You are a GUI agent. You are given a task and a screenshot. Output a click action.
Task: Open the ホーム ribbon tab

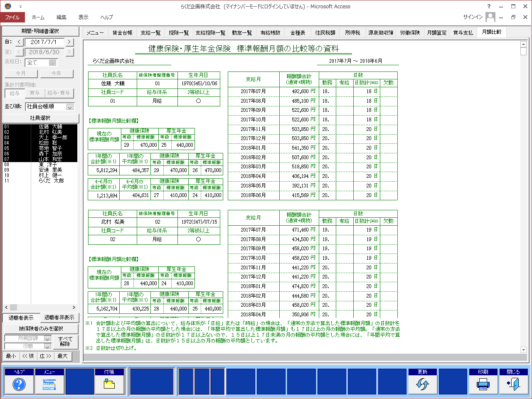(38, 17)
